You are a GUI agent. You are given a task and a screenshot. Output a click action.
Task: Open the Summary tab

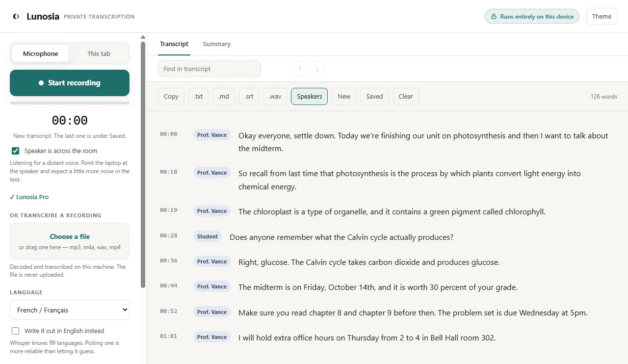(x=217, y=44)
